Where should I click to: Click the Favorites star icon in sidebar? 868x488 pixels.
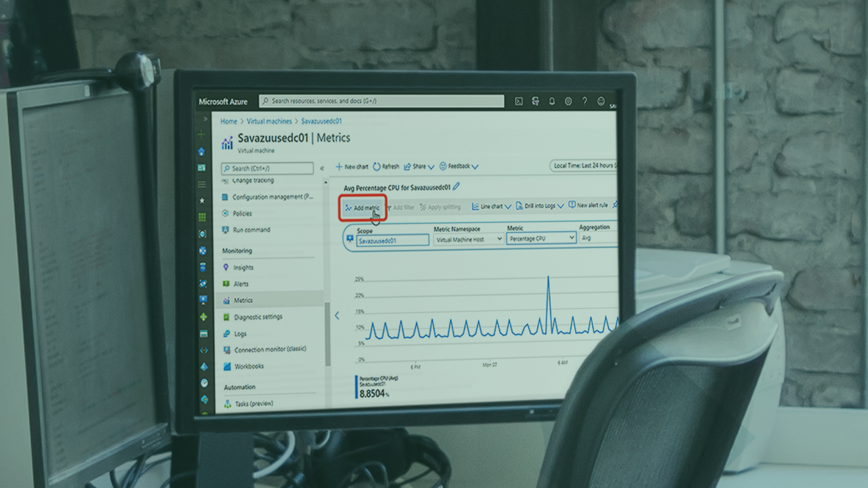201,201
